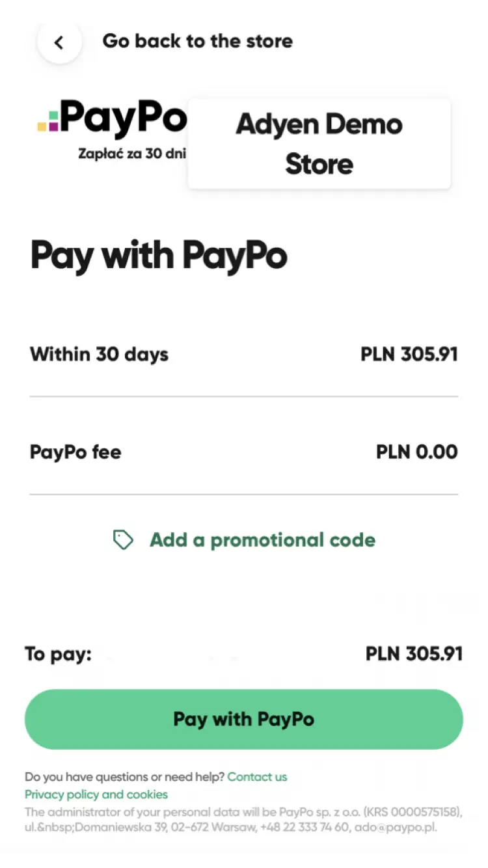The width and height of the screenshot is (488, 868).
Task: Click the promotional code tag icon
Action: click(124, 539)
